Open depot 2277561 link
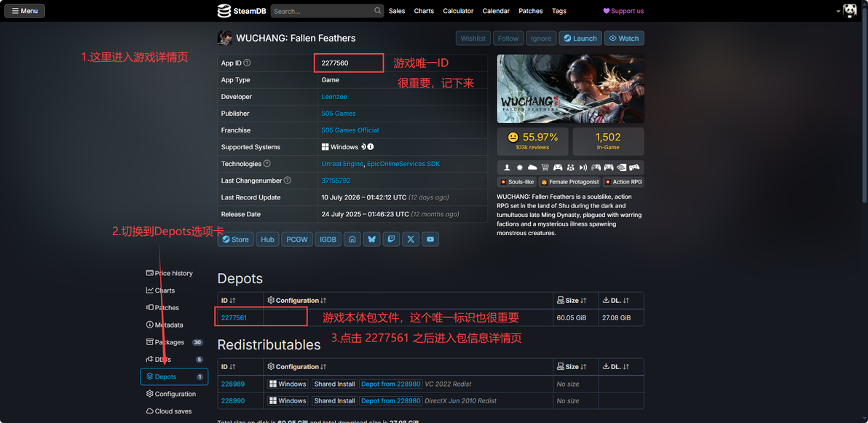Screen dimensions: 868x423 234,318
